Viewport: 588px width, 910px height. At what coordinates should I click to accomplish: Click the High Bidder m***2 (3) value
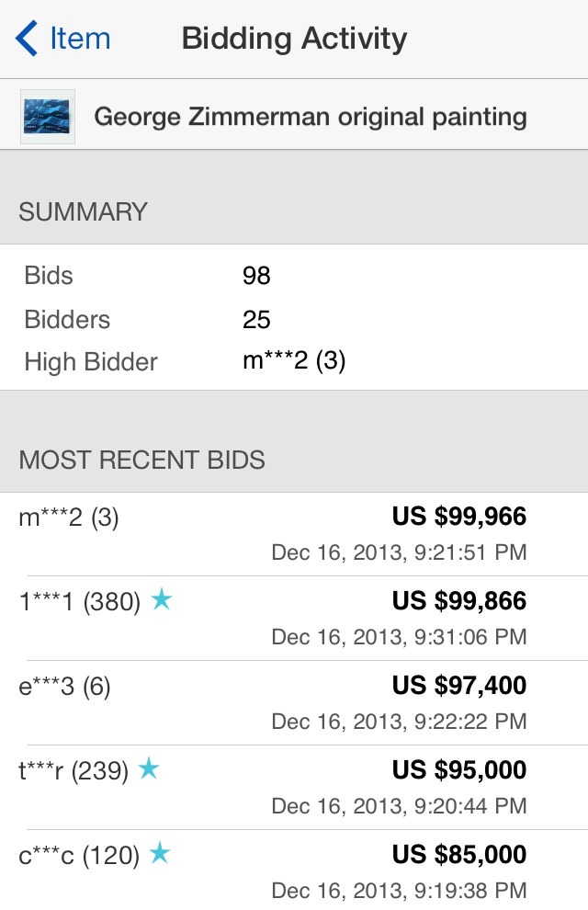click(x=294, y=361)
